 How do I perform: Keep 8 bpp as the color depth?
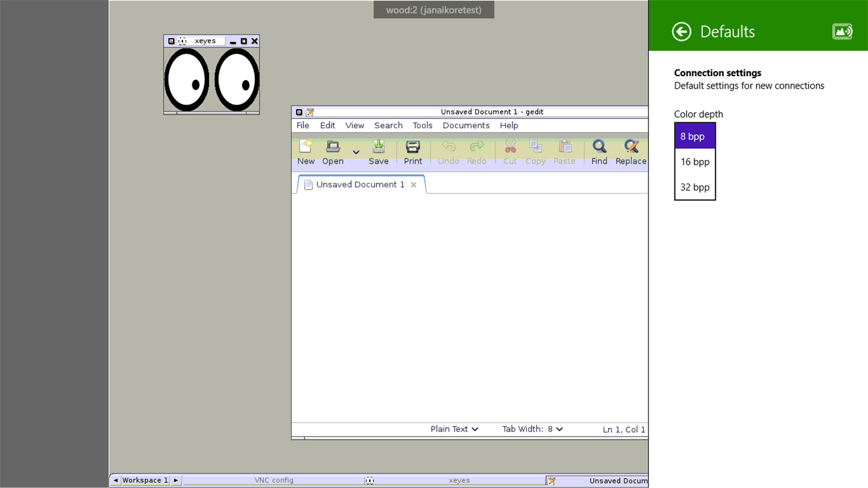[694, 136]
